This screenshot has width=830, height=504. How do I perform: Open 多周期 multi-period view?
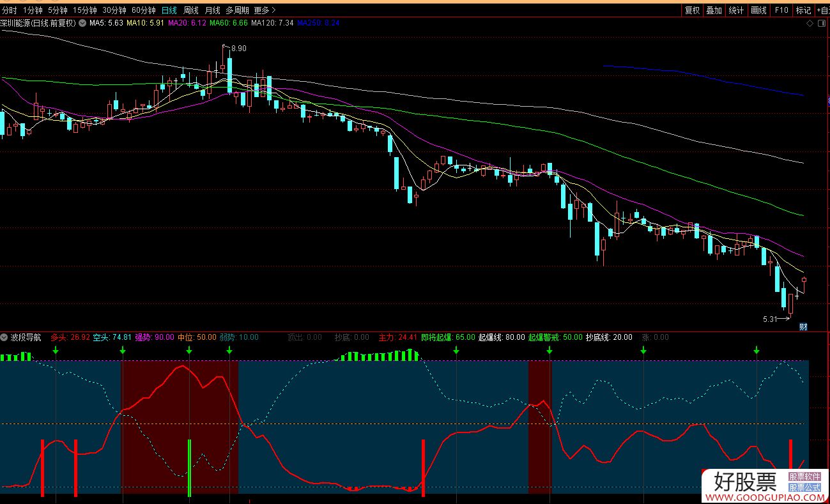[x=237, y=10]
